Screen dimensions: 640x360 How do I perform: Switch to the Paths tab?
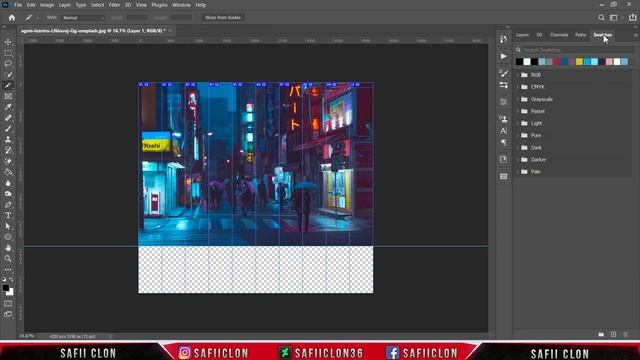point(580,35)
